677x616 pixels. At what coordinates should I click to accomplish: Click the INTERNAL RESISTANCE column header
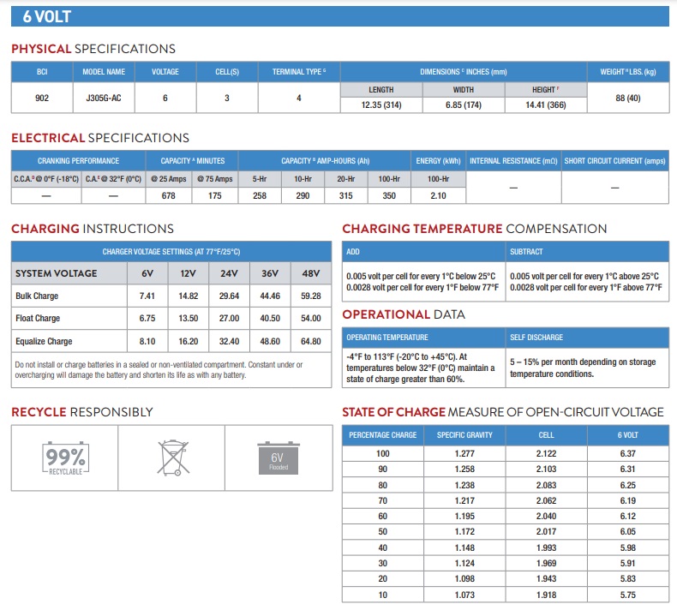[513, 160]
